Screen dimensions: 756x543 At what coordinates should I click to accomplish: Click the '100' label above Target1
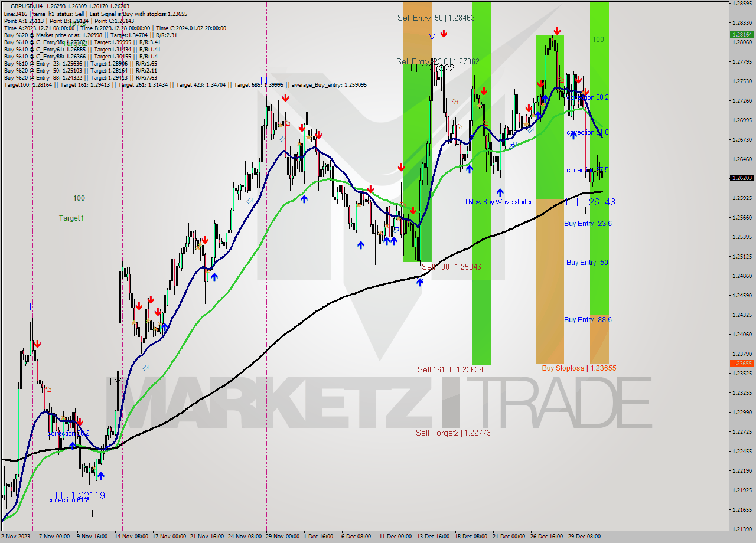click(x=79, y=198)
